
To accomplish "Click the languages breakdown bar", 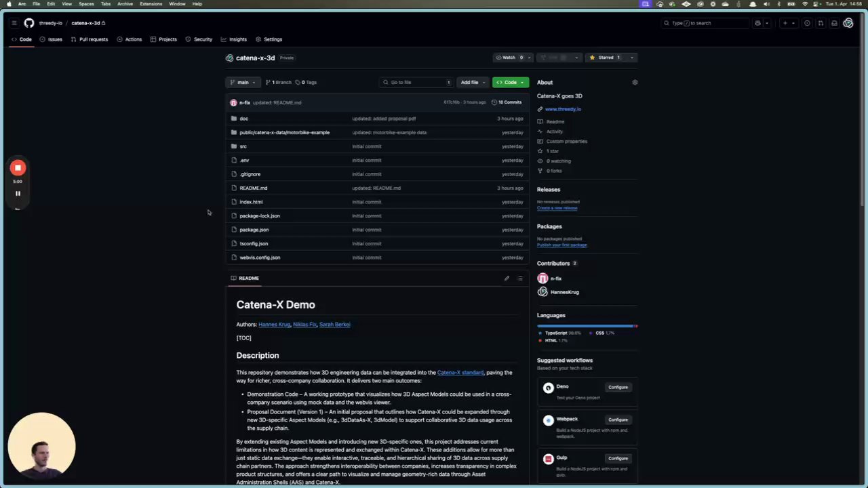I will tap(587, 326).
